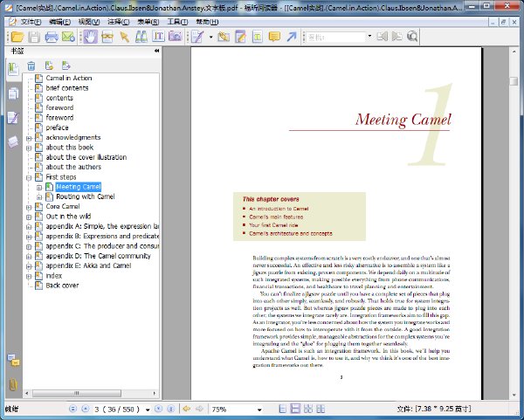Select the Hand tool

pyautogui.click(x=90, y=37)
